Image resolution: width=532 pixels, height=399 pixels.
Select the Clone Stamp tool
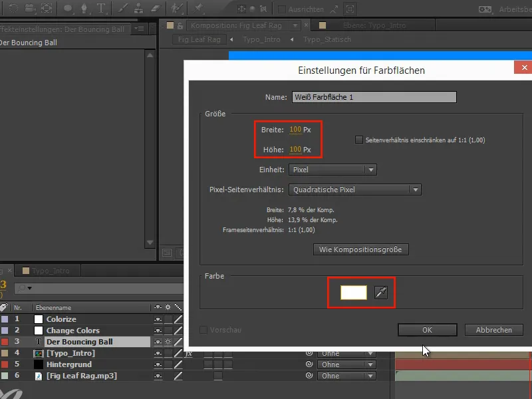click(138, 8)
